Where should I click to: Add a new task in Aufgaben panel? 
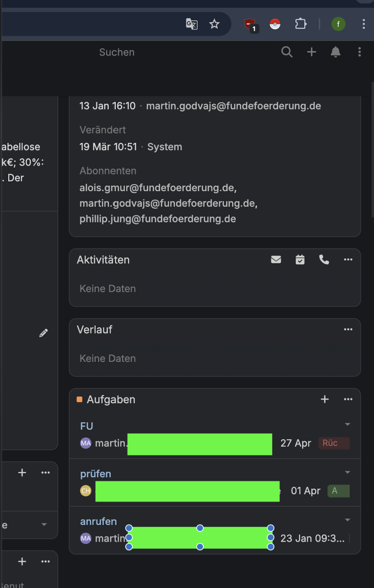coord(324,399)
